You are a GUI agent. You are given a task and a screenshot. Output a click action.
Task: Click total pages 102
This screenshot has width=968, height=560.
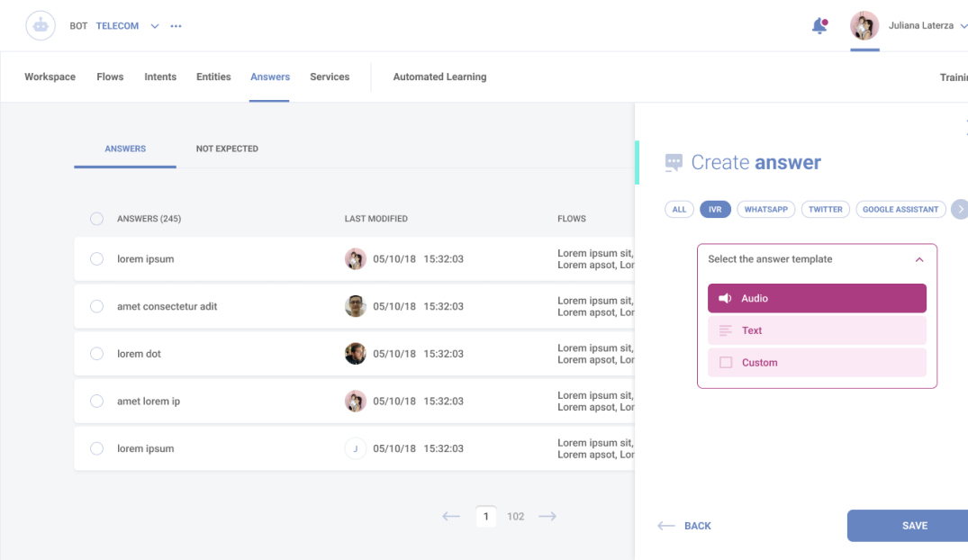pyautogui.click(x=515, y=516)
